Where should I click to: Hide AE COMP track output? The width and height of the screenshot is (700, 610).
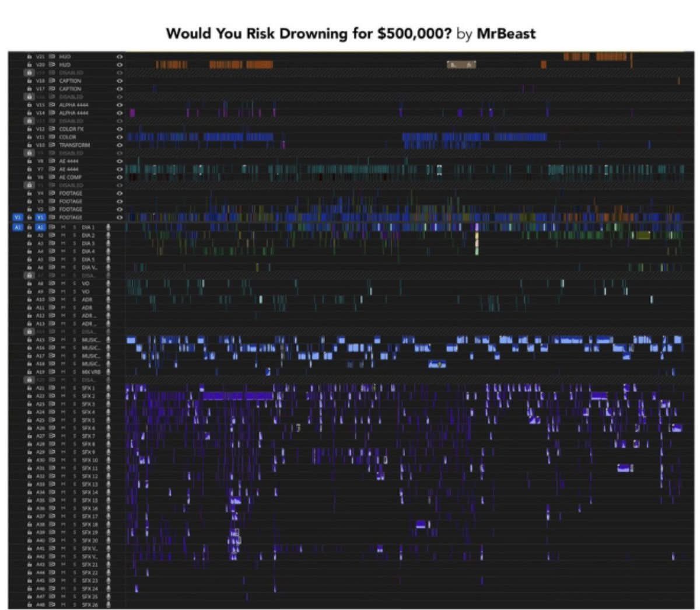point(120,177)
